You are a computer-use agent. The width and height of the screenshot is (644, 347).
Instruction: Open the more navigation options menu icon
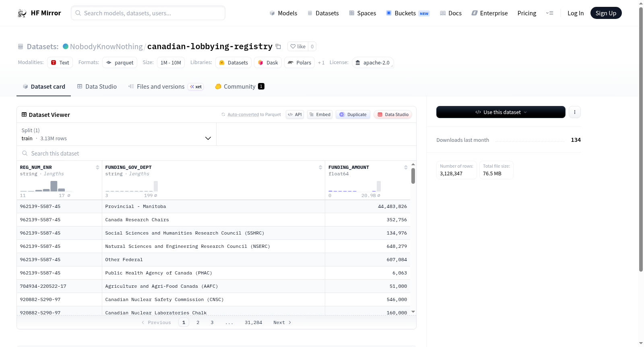click(x=549, y=13)
